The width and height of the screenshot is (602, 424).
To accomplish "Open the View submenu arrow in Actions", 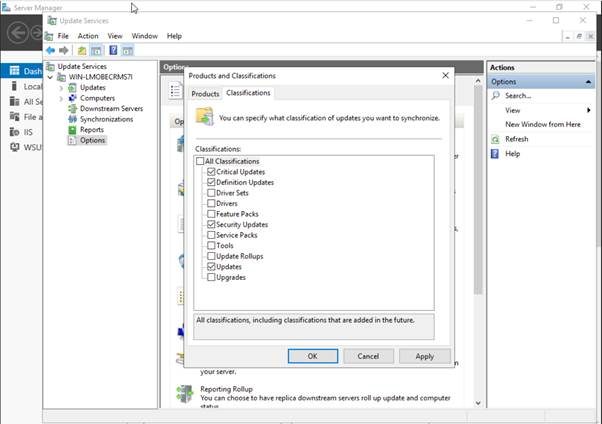I will click(589, 111).
